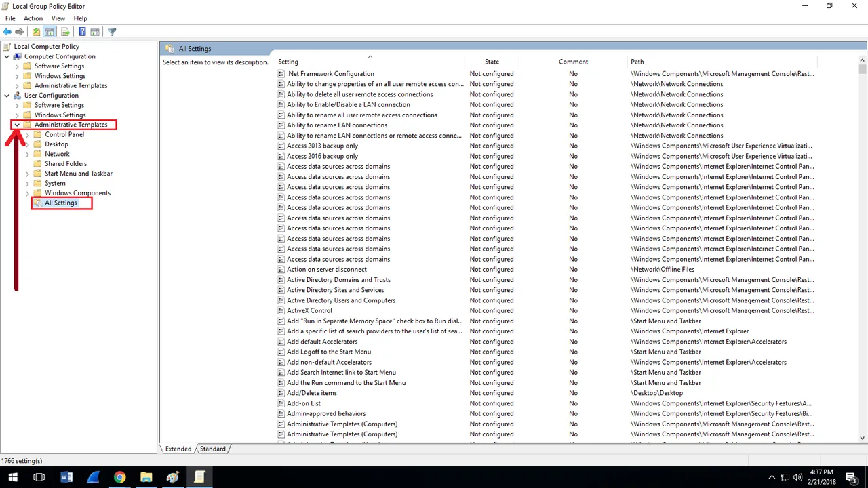Sort by the State column header

point(492,62)
